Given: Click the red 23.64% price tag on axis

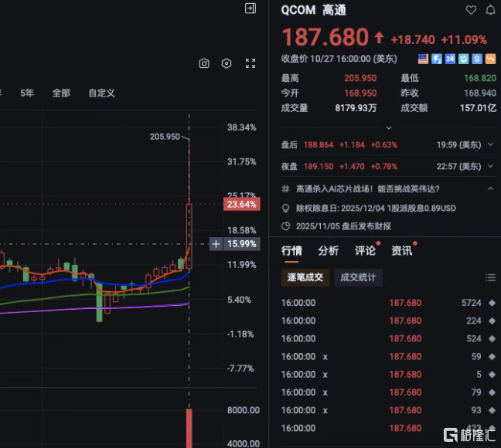Looking at the screenshot, I should click(x=241, y=204).
